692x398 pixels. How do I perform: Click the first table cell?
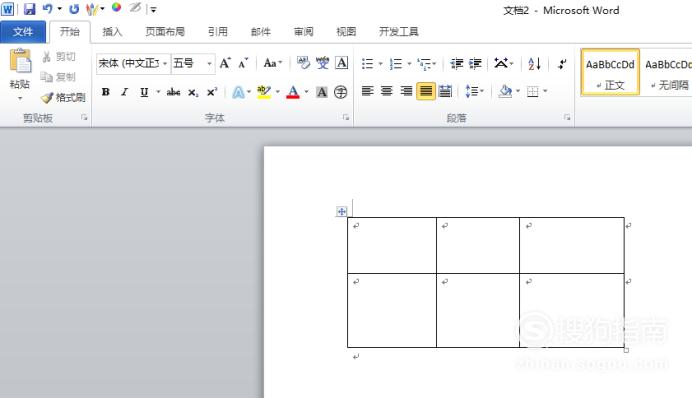click(x=392, y=245)
